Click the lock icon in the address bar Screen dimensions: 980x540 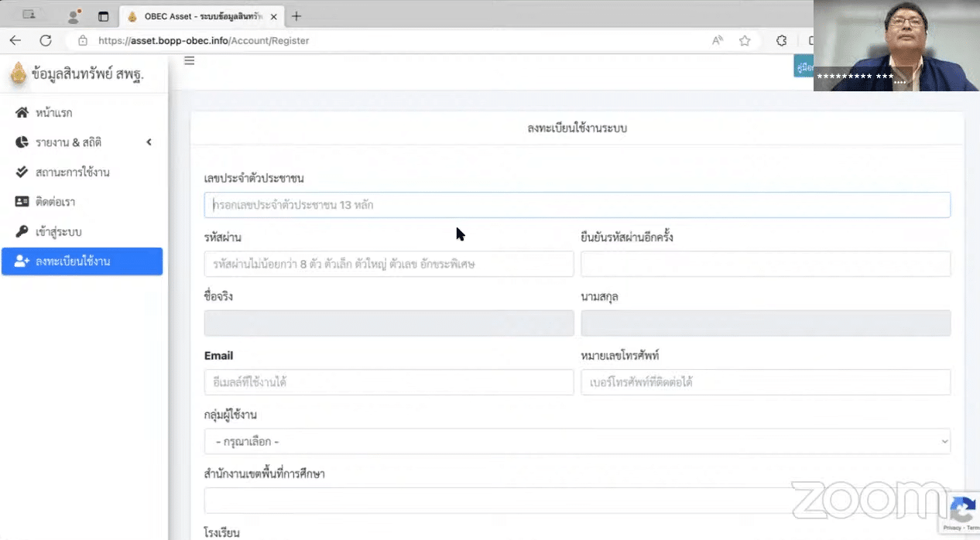click(x=82, y=40)
